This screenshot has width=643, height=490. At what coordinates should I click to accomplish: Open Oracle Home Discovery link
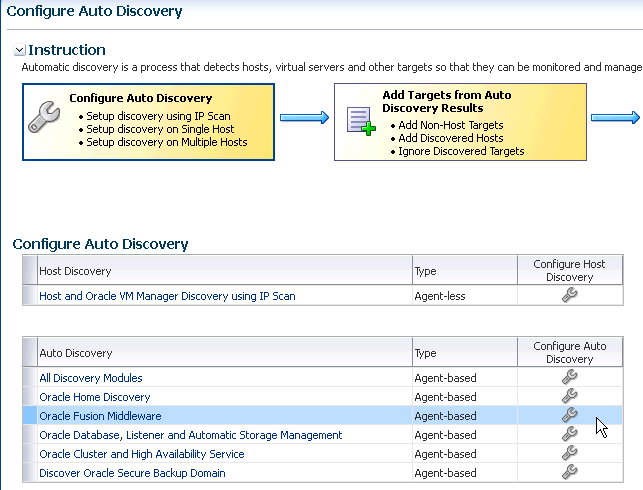[95, 397]
